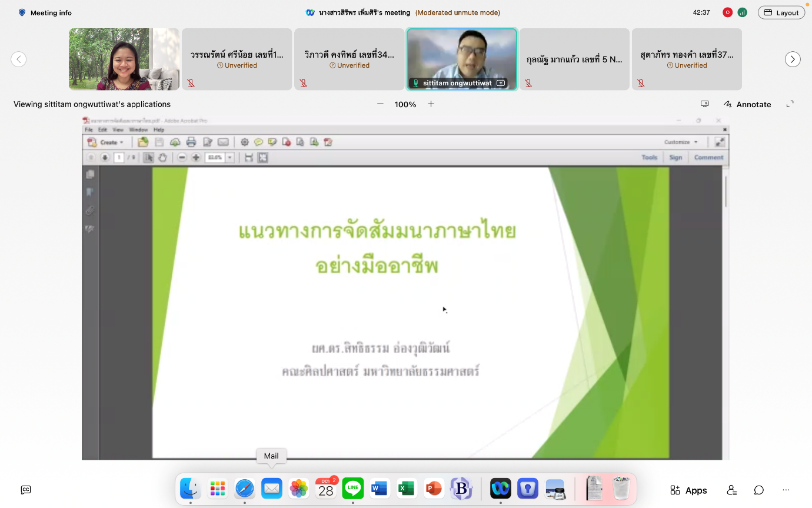Image resolution: width=812 pixels, height=508 pixels.
Task: Click the recording indicator icon
Action: click(727, 12)
